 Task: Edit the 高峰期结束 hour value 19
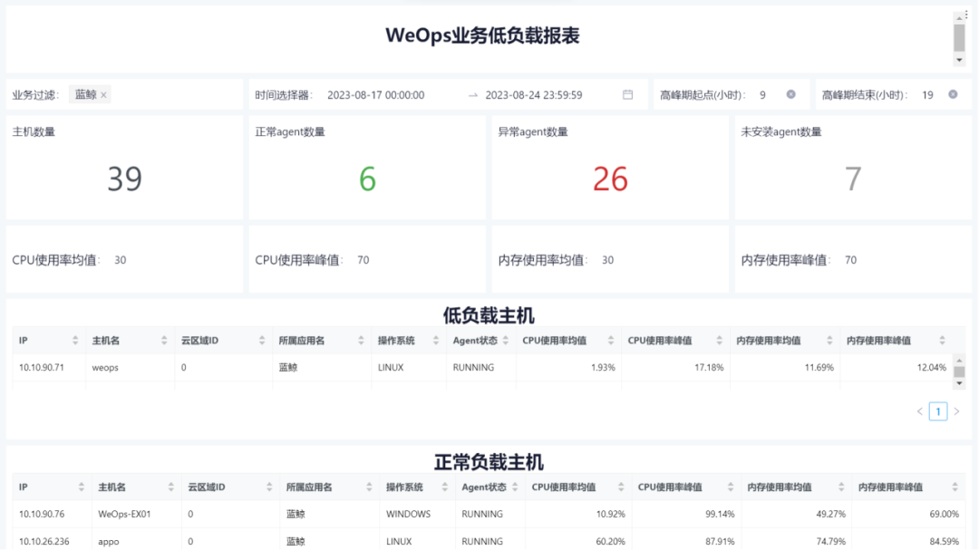(927, 95)
